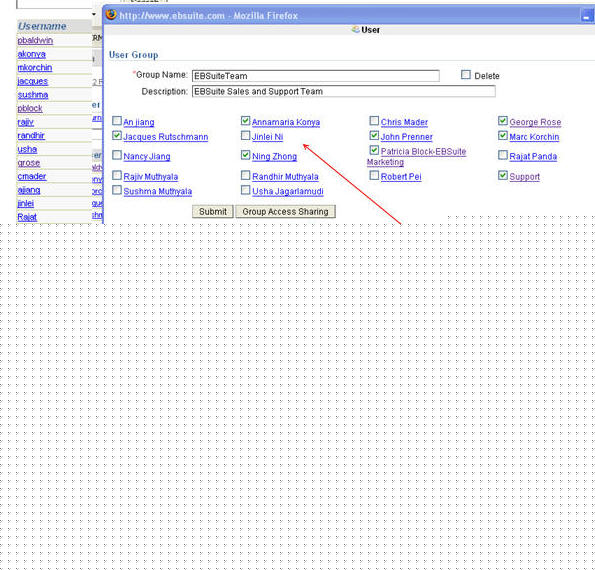The height and width of the screenshot is (570, 595).
Task: Open the Rajat Panda link
Action: pyautogui.click(x=533, y=157)
